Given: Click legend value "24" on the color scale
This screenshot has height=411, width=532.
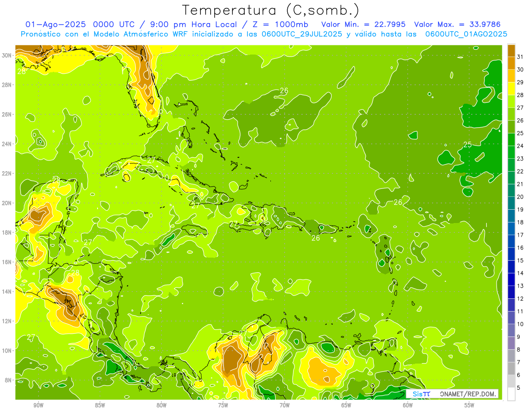Looking at the screenshot, I should (520, 146).
